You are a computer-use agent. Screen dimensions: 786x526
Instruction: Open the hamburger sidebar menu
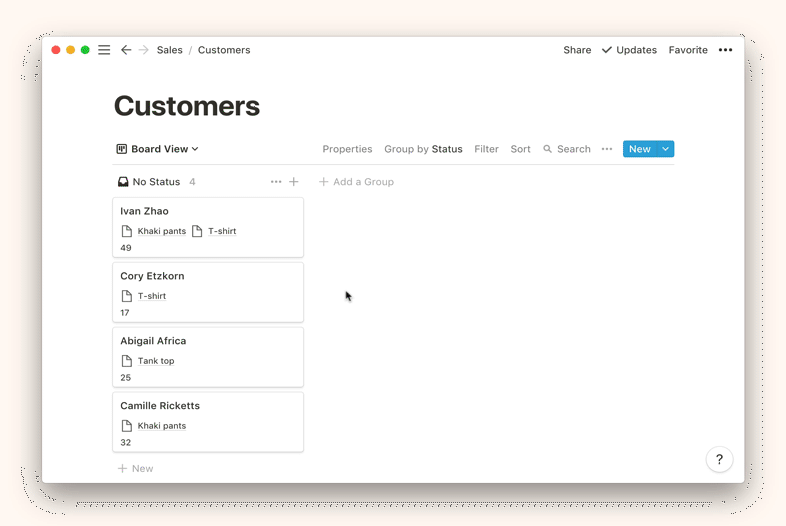(x=104, y=50)
